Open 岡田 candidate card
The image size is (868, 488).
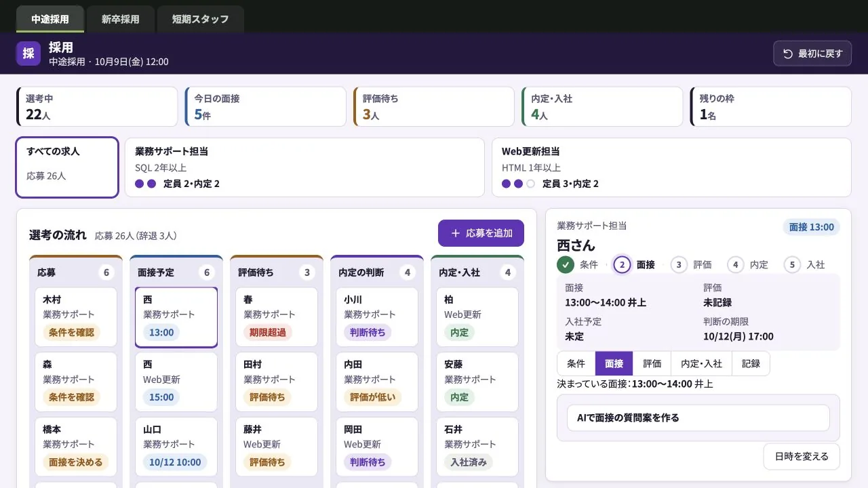[377, 447]
